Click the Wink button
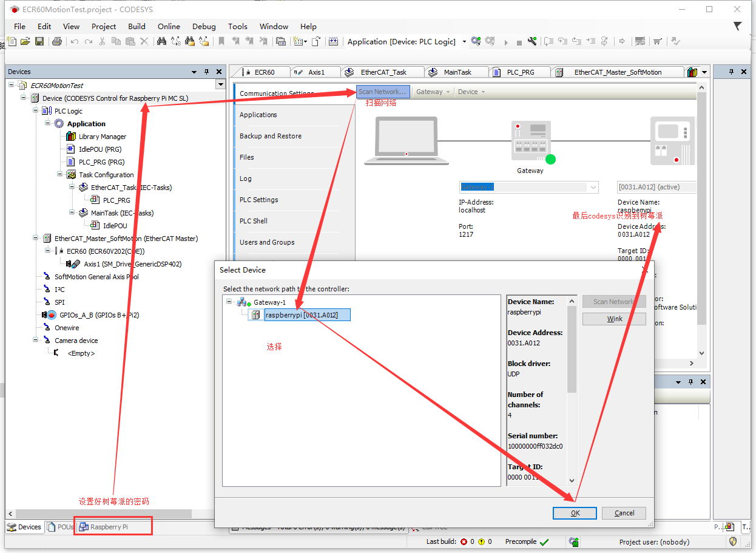The width and height of the screenshot is (756, 553). click(614, 319)
